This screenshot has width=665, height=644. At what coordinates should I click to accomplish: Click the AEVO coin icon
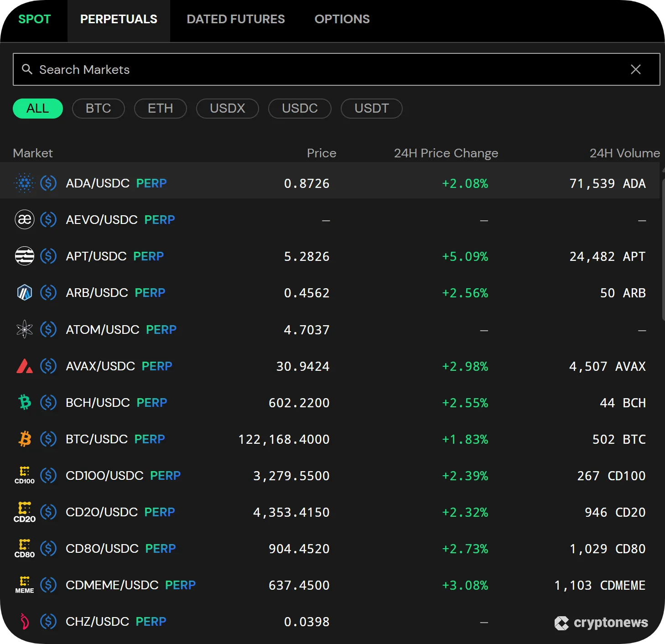(x=25, y=219)
